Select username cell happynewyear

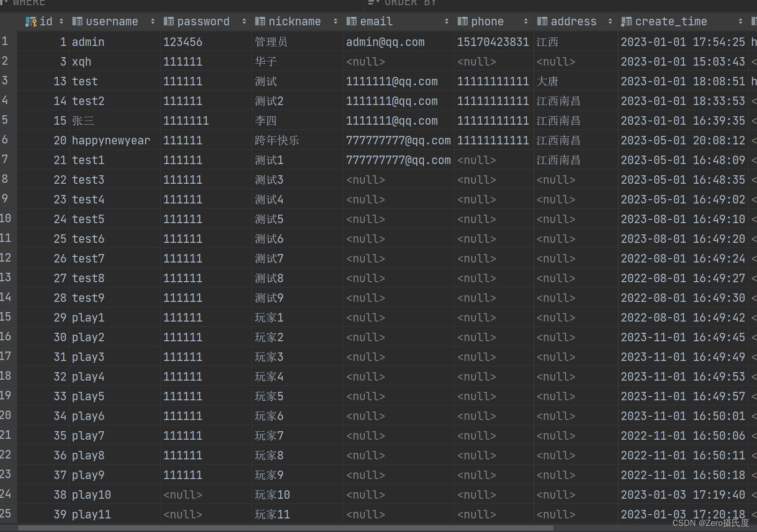[x=114, y=141]
